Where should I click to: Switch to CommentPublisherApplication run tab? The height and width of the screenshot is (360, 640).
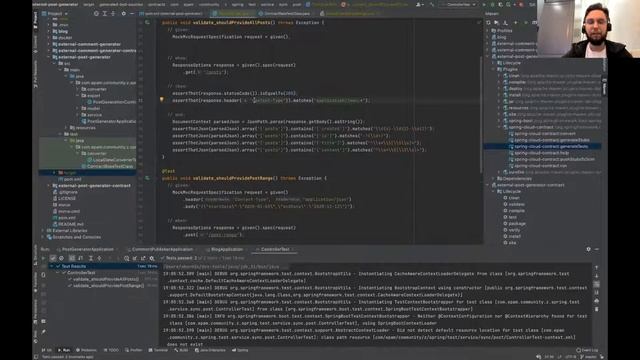160,249
